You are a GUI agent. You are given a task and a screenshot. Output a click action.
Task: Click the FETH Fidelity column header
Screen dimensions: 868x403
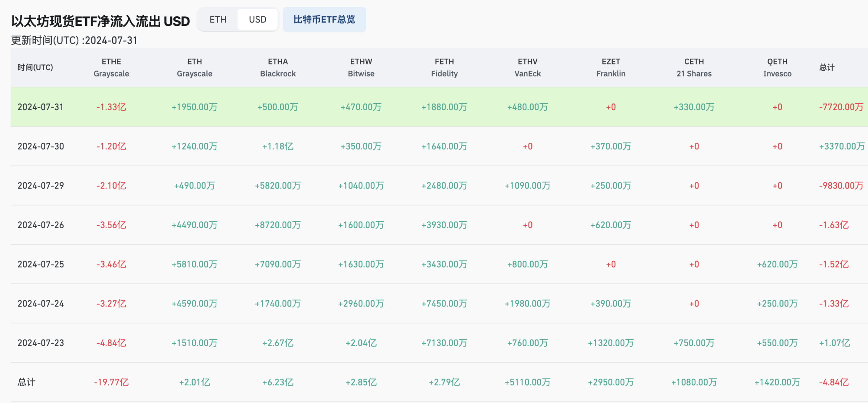click(444, 67)
